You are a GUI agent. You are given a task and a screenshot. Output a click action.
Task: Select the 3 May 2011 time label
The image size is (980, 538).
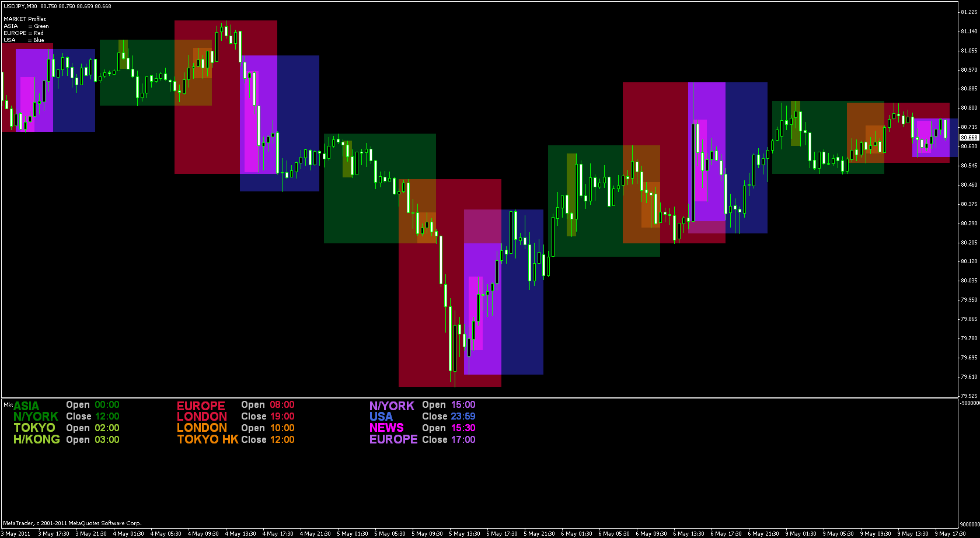point(17,533)
